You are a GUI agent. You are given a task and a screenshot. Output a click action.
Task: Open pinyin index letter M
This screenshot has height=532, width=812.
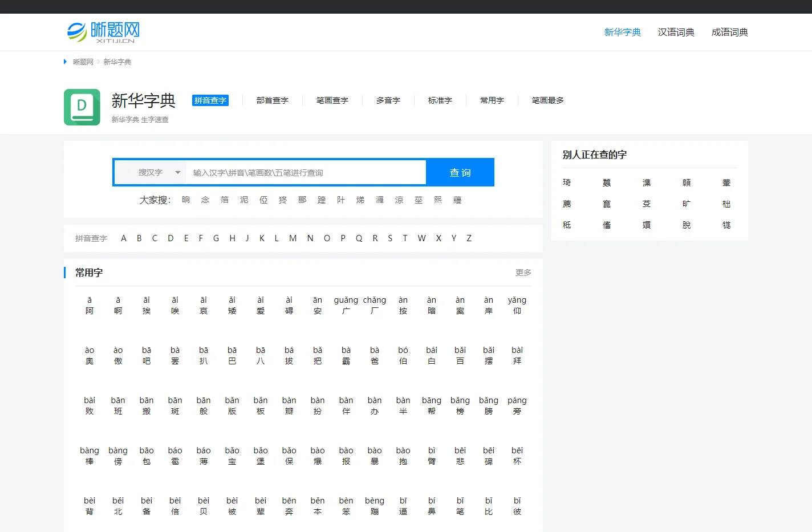pyautogui.click(x=293, y=238)
